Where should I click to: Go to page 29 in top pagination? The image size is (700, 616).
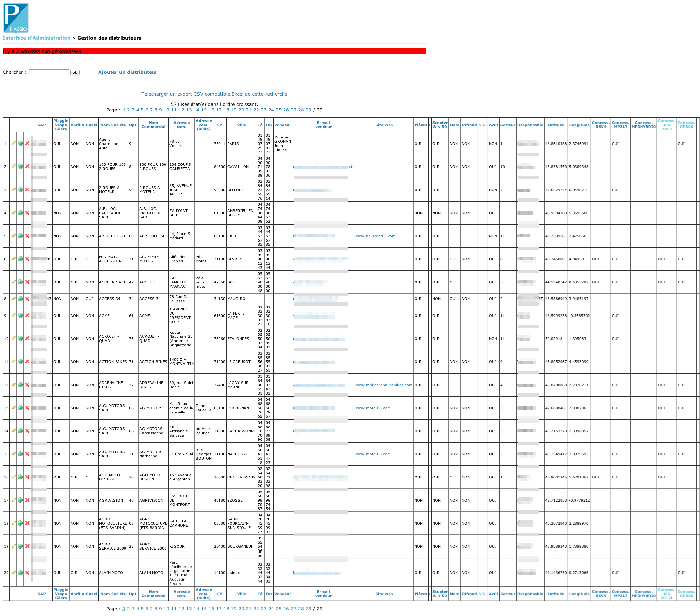(x=308, y=110)
